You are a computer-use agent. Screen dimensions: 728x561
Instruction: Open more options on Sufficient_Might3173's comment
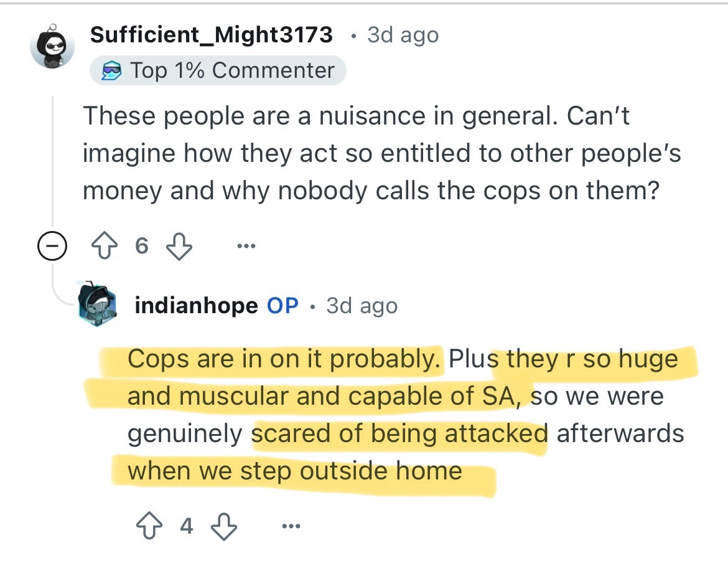point(246,247)
